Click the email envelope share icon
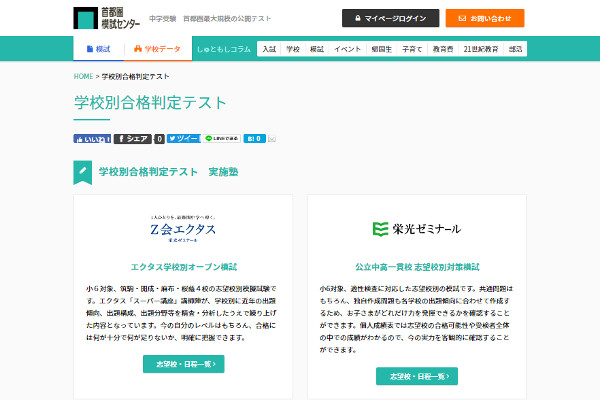The height and width of the screenshot is (400, 600). 272,139
